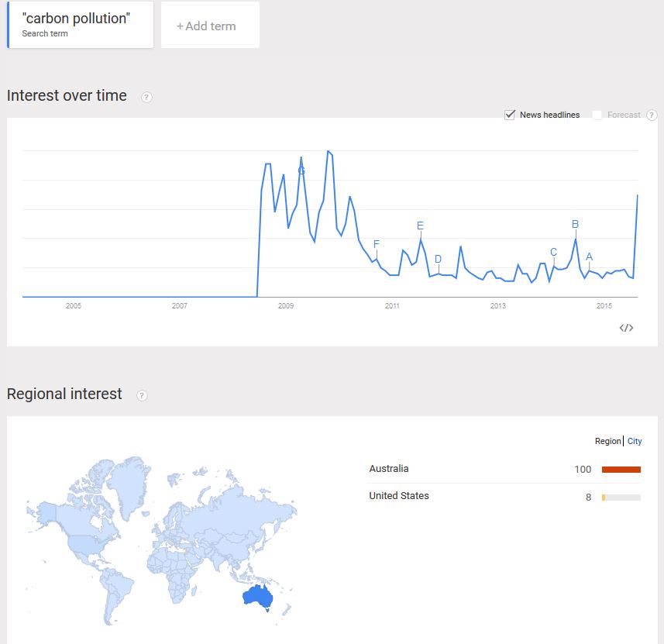Viewport: 664px width, 644px height.
Task: Select news headline marker A on chart
Action: pyautogui.click(x=589, y=257)
